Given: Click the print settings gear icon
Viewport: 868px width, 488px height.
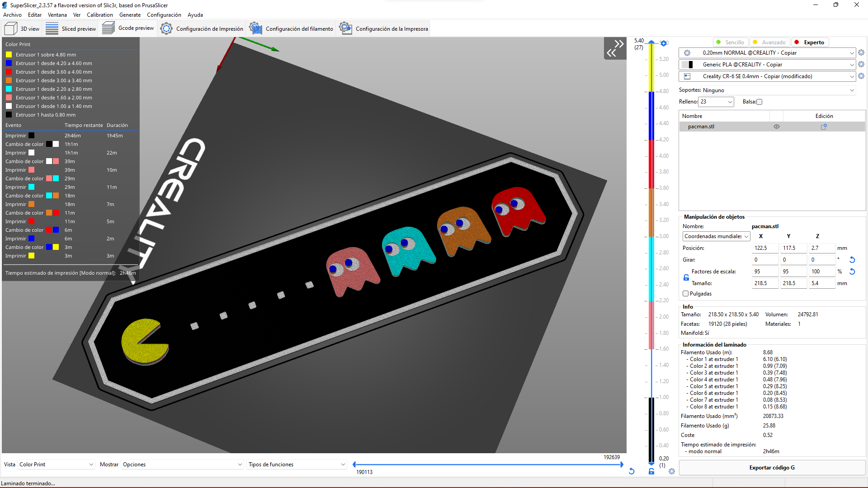Looking at the screenshot, I should 166,28.
